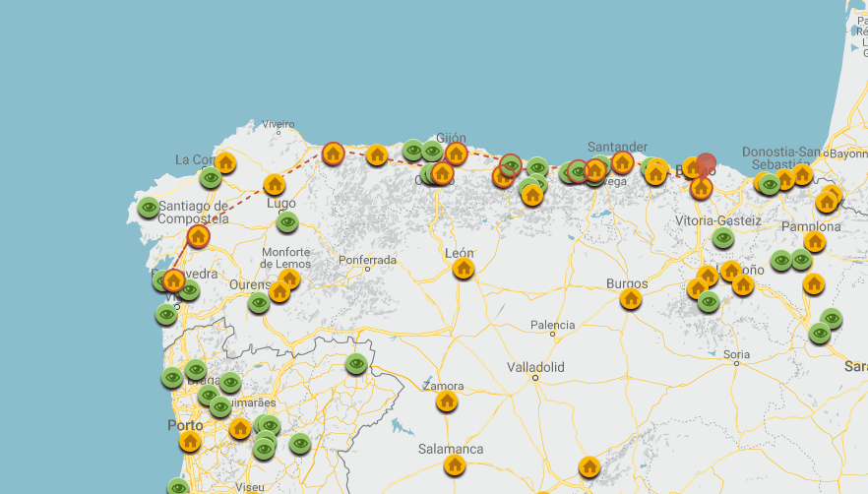Click the house marker at León
This screenshot has height=494, width=868.
[464, 269]
